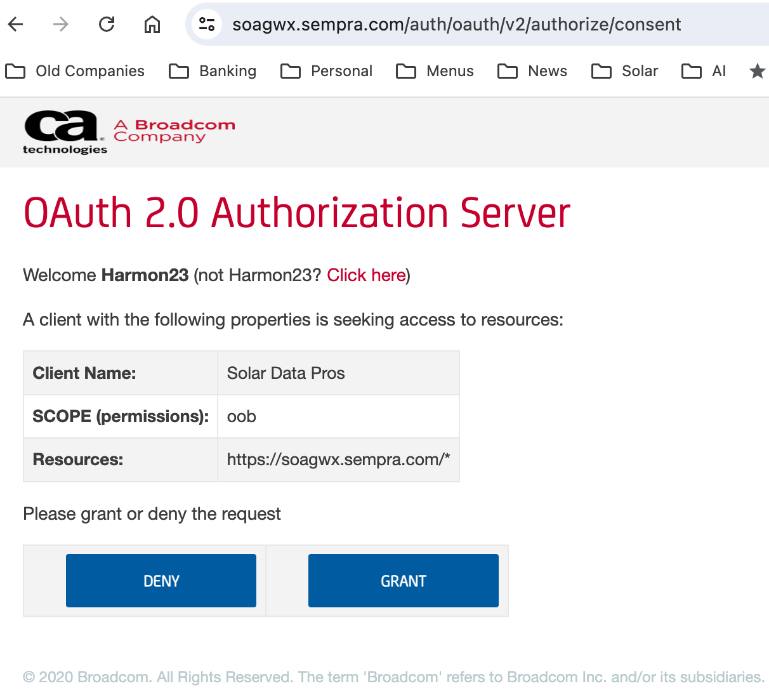Open the News bookmark folder
Screen dimensions: 769x700
tap(532, 71)
